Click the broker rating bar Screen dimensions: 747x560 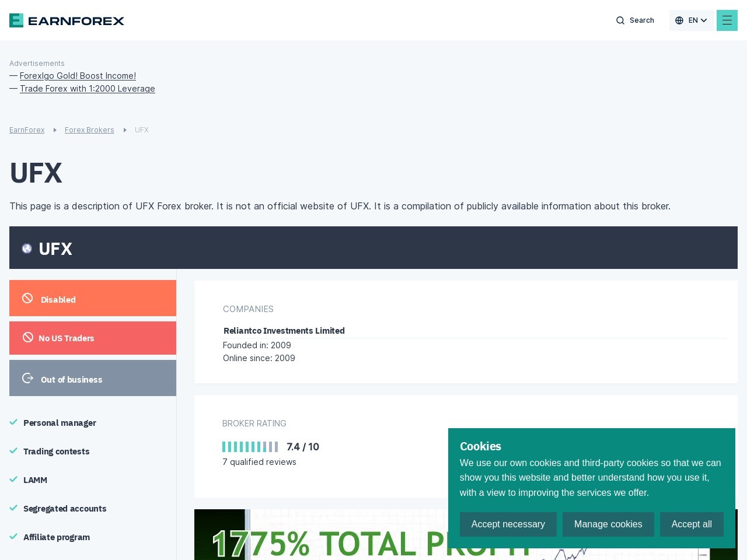pyautogui.click(x=250, y=447)
